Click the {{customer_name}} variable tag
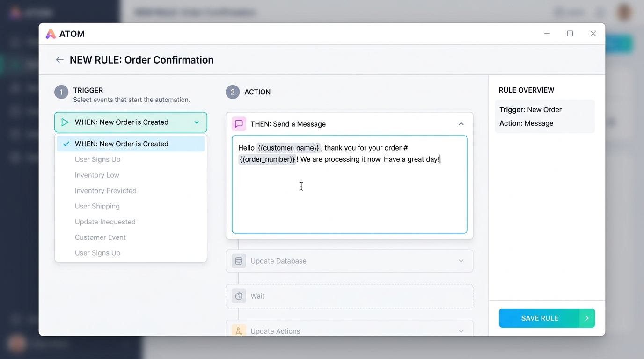The height and width of the screenshot is (359, 644). (x=288, y=148)
